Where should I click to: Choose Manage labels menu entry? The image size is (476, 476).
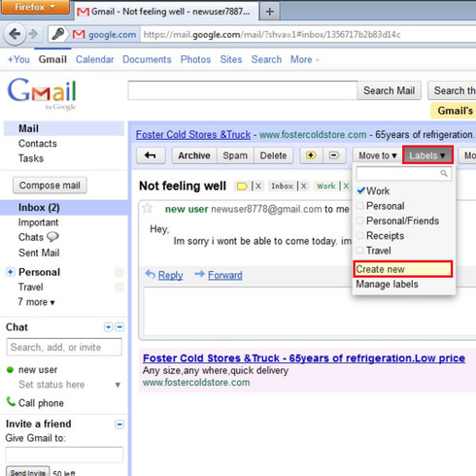(387, 285)
